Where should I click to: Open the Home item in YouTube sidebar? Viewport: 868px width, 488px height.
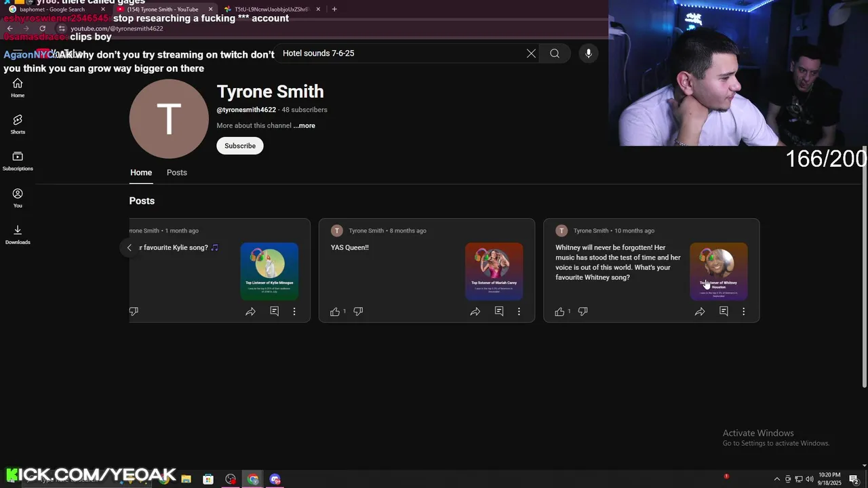(x=18, y=87)
